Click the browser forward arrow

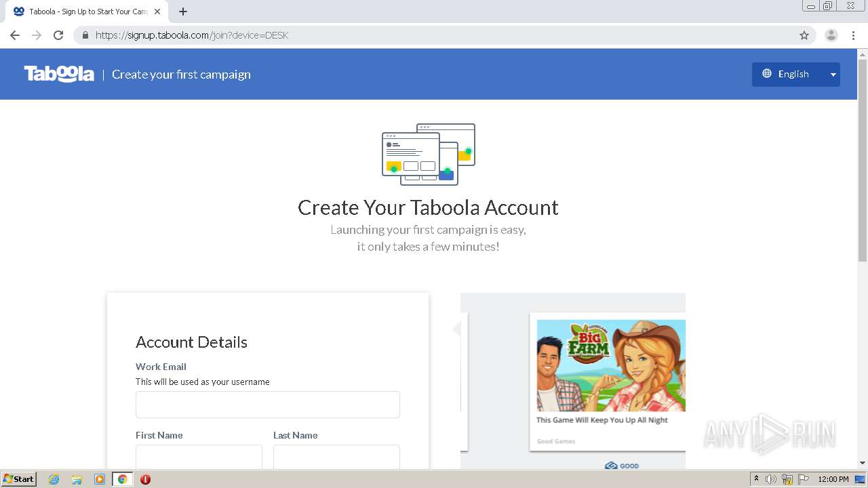pyautogui.click(x=37, y=35)
